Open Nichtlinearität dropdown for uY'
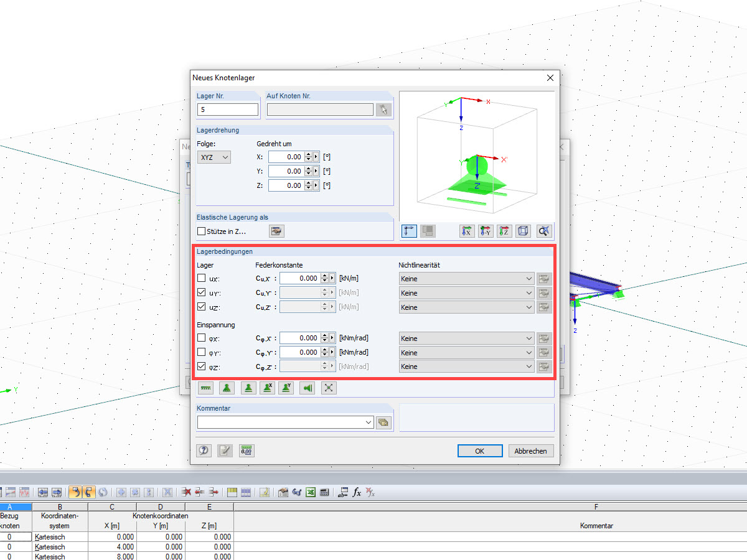 [x=467, y=293]
